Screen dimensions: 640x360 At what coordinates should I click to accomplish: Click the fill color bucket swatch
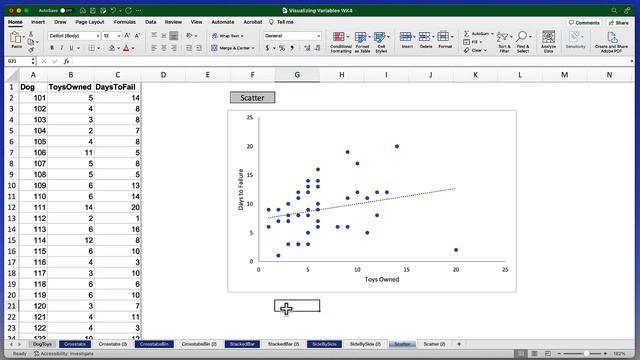(112, 48)
